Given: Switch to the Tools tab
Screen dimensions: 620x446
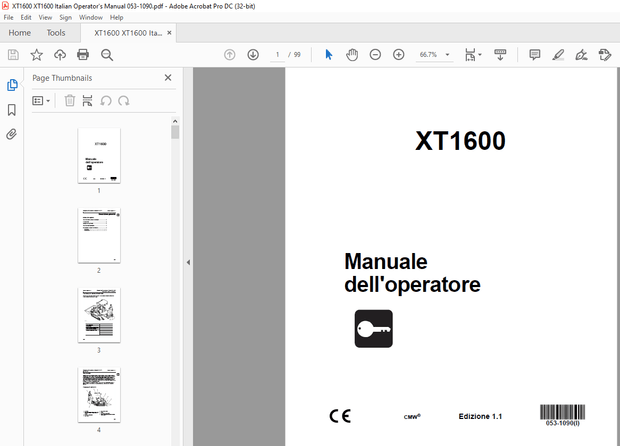Looking at the screenshot, I should [x=56, y=33].
